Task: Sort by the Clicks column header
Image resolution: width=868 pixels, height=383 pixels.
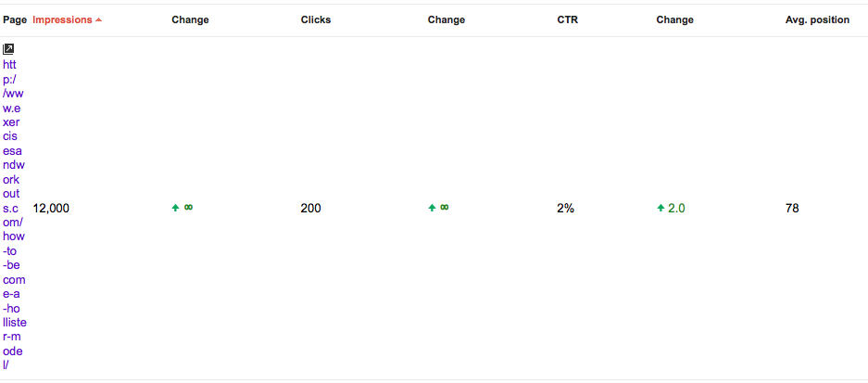Action: 316,20
